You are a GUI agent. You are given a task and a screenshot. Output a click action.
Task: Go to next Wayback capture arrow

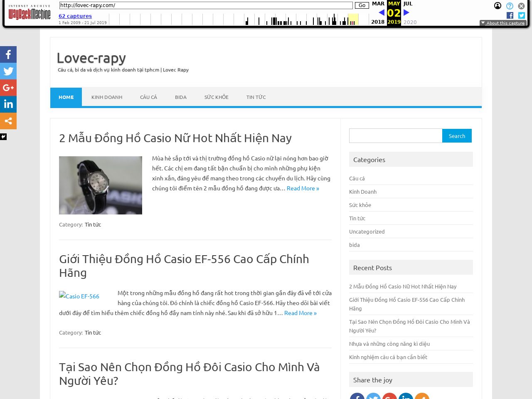click(406, 12)
